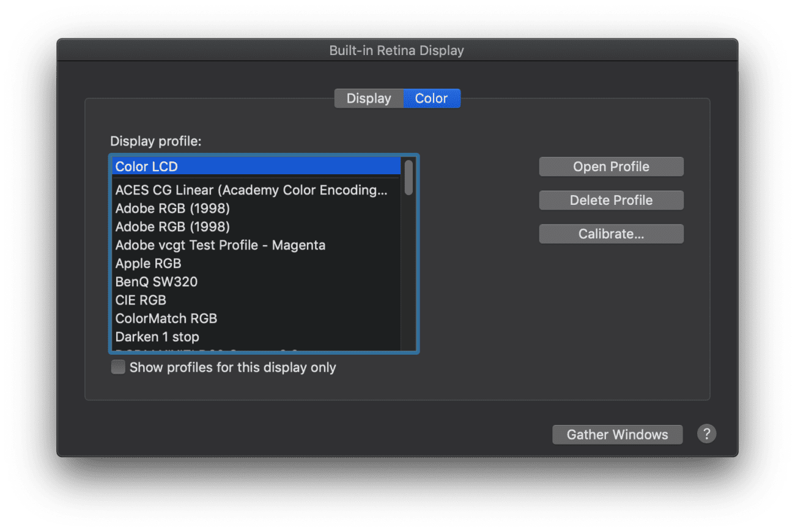Select Adobe vcgt Test Profile - Magenta
Image resolution: width=795 pixels, height=532 pixels.
coord(245,245)
